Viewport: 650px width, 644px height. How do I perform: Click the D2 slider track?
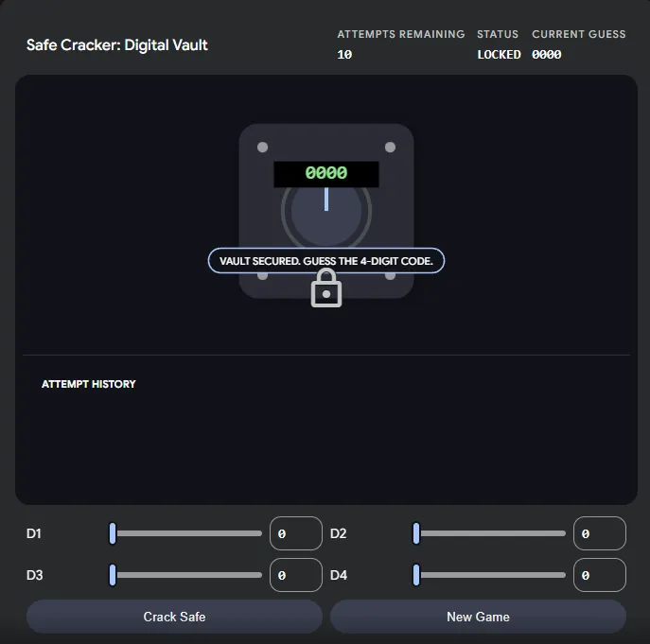490,533
